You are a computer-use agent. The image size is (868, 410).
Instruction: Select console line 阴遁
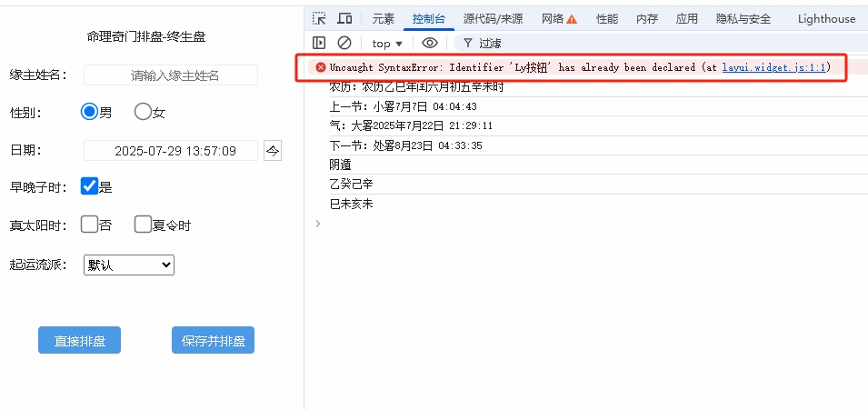pos(340,165)
